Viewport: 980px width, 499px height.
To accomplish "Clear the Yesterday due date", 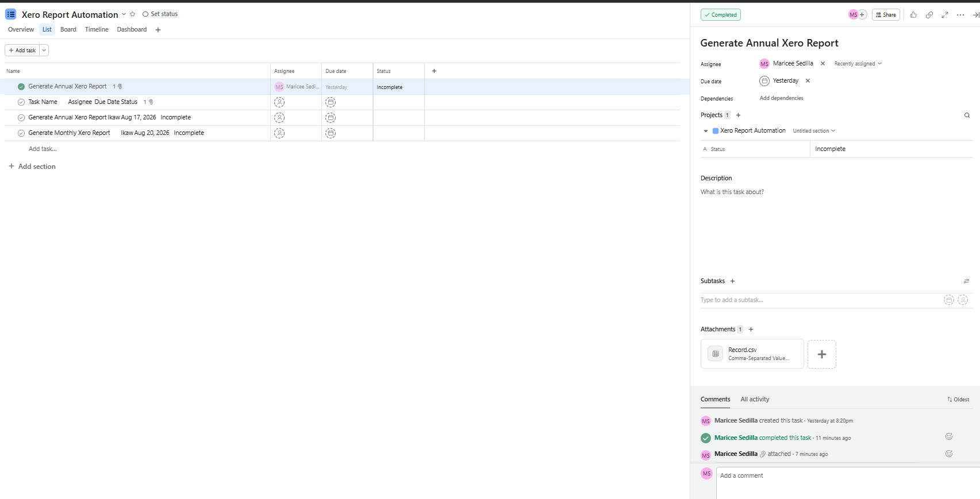I will [x=808, y=81].
